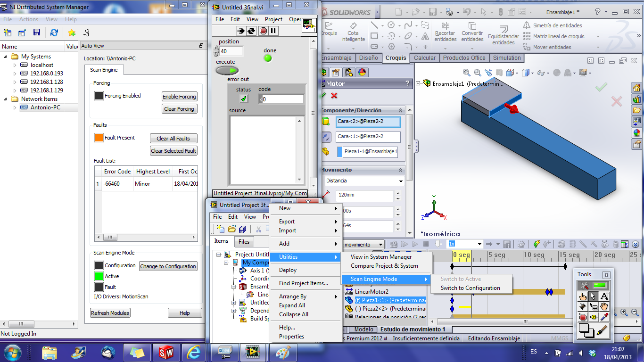Click the blue refresh icon in System Manager toolbar

(x=54, y=33)
